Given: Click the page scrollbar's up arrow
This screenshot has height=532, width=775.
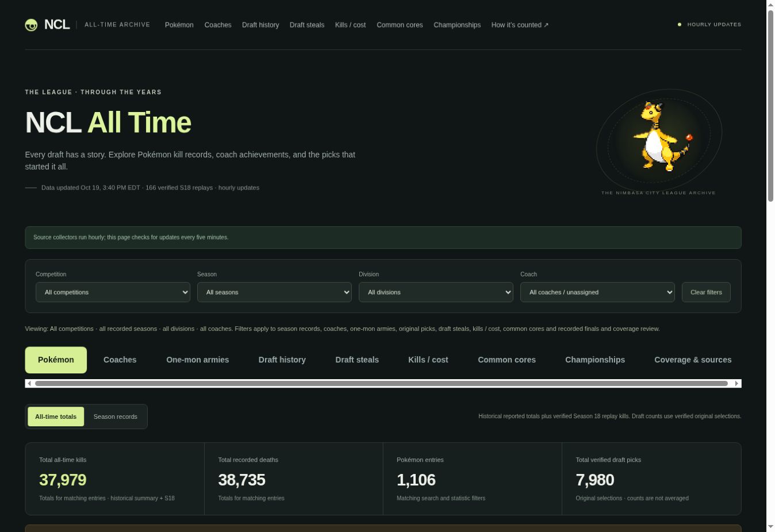Looking at the screenshot, I should pos(770,5).
